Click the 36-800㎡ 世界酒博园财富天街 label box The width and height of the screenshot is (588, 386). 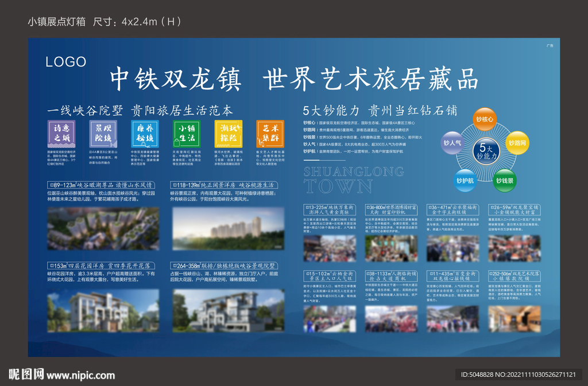click(x=391, y=209)
